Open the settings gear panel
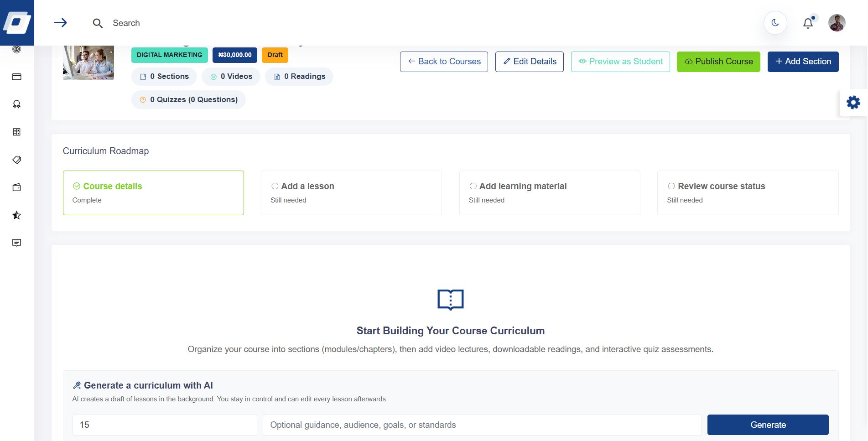 853,102
